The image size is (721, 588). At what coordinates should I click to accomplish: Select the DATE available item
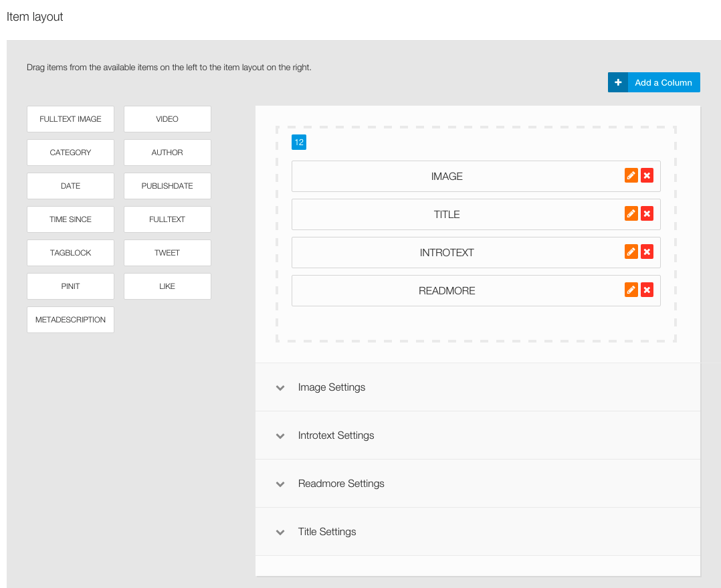(x=70, y=186)
